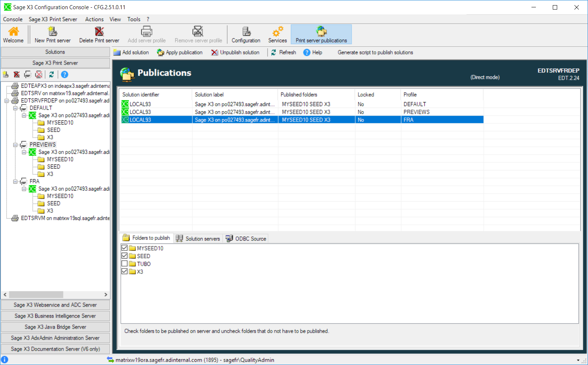The height and width of the screenshot is (365, 588).
Task: Enable the TUBO folder checkbox
Action: pos(124,263)
